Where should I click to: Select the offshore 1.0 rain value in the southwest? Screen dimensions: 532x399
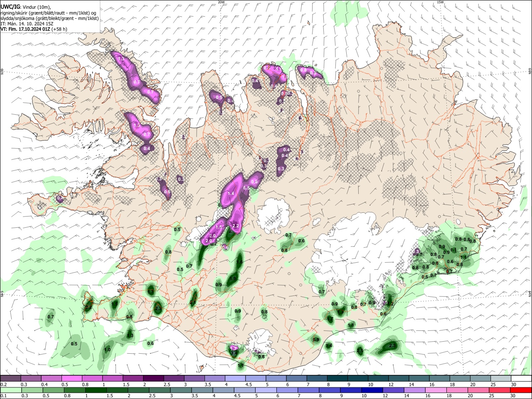click(107, 350)
